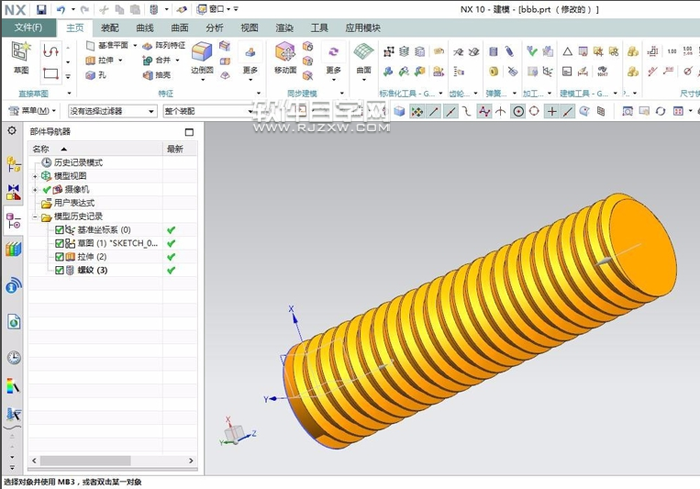Image resolution: width=700 pixels, height=489 pixels.
Task: Click the 孔 (Hole) feature tool
Action: [98, 74]
